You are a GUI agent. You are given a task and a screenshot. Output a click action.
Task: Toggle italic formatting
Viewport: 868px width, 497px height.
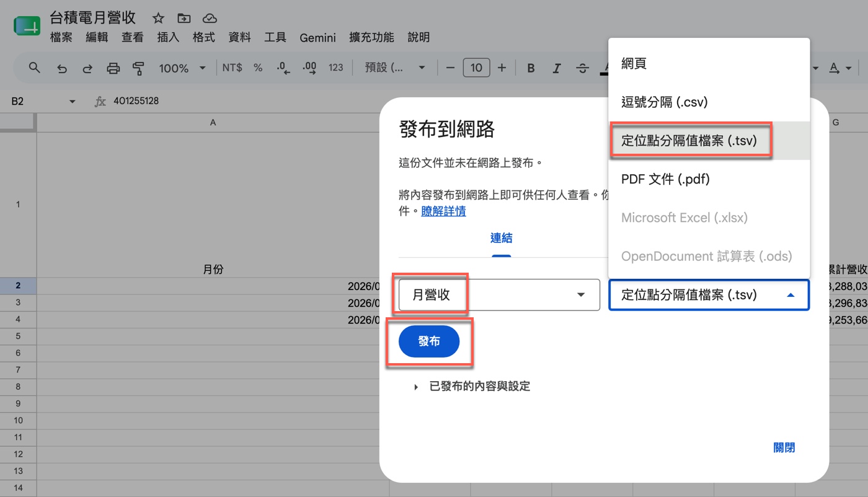pyautogui.click(x=556, y=68)
